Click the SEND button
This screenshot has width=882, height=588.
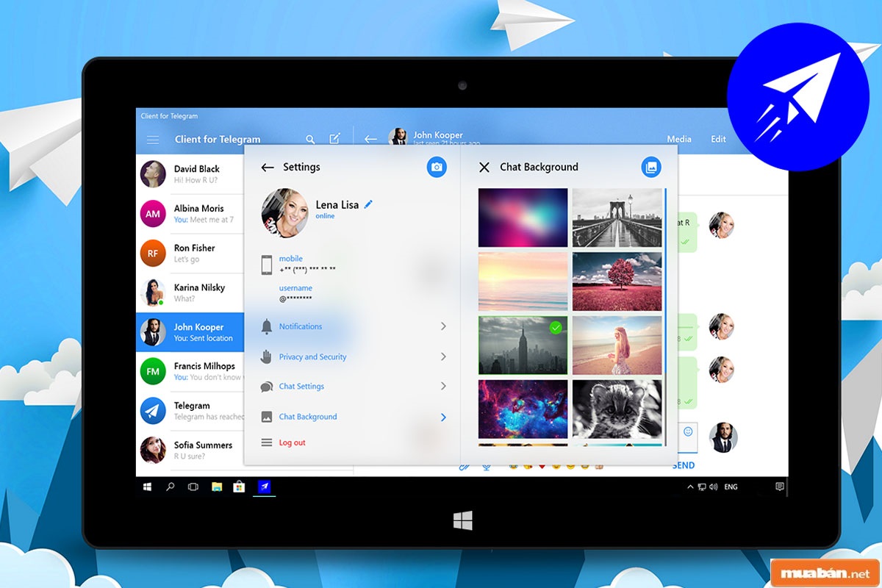pyautogui.click(x=684, y=465)
